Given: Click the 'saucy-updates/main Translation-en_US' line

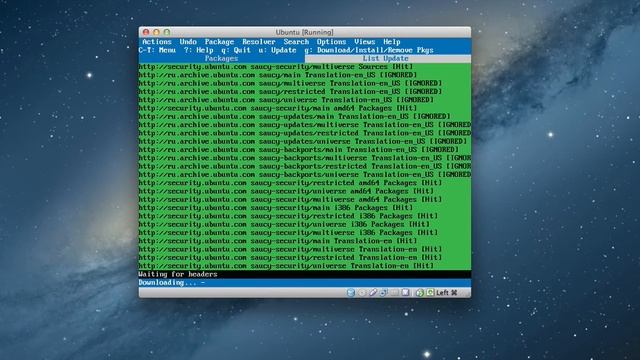Looking at the screenshot, I should 295,116.
